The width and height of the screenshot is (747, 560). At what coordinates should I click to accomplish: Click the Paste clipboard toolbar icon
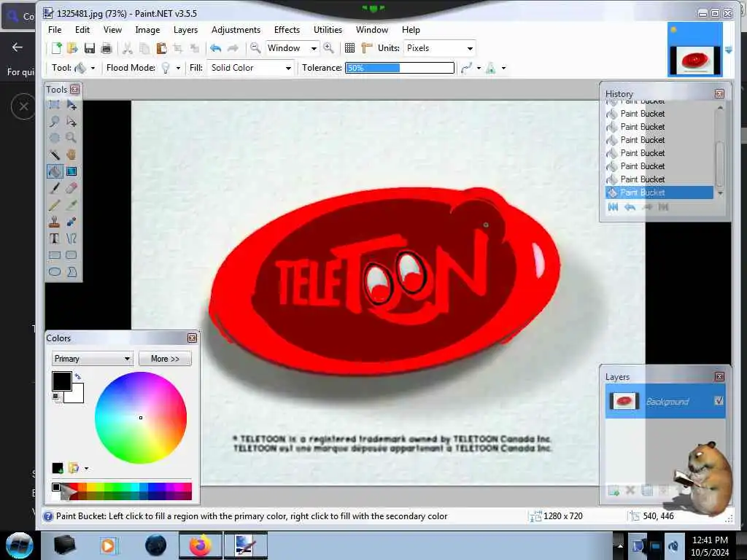[x=161, y=48]
